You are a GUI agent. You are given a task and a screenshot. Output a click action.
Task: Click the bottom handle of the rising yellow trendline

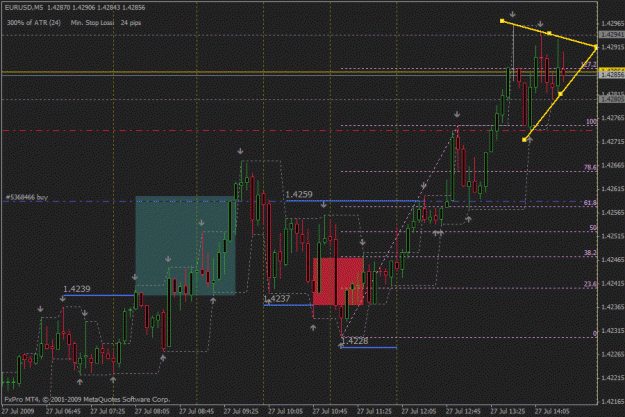pyautogui.click(x=524, y=140)
